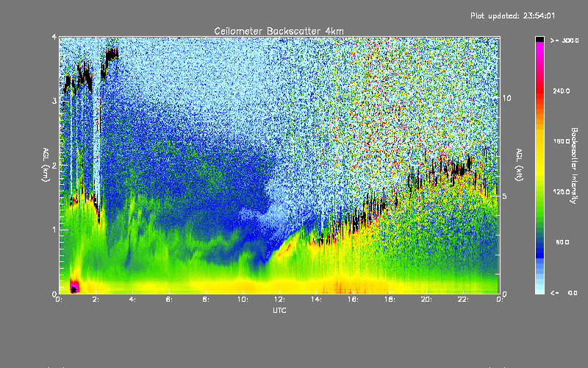This screenshot has height=368, width=588.
Task: Click the black top segment of the colorbar
Action: [x=539, y=39]
